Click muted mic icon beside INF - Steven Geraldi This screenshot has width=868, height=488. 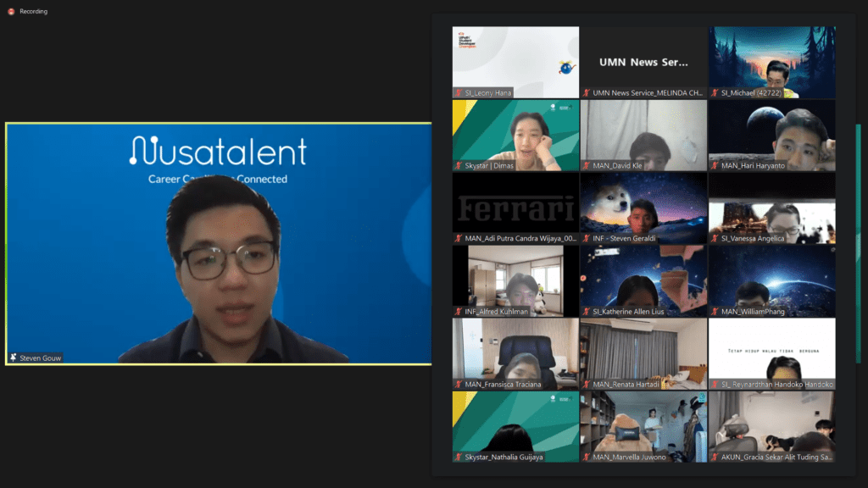[587, 238]
